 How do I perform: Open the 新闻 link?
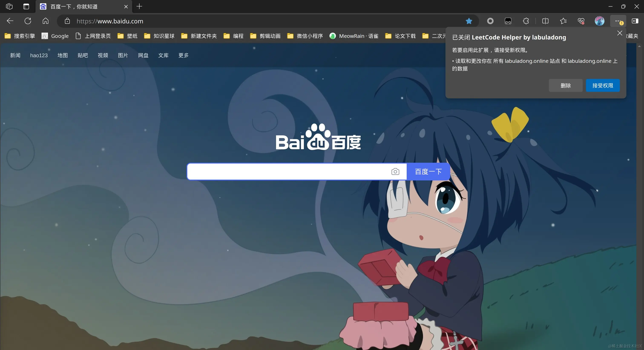tap(15, 55)
